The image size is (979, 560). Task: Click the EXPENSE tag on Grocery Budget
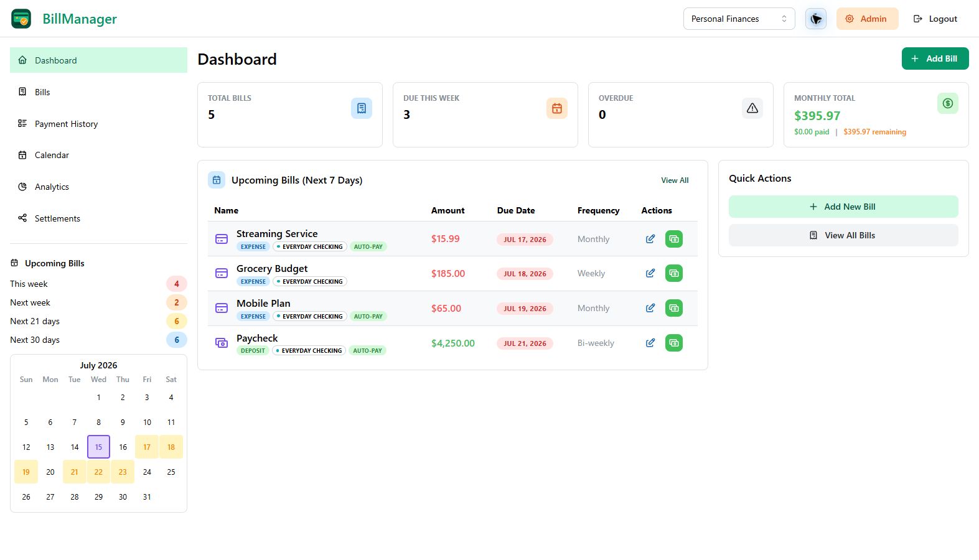click(x=253, y=281)
